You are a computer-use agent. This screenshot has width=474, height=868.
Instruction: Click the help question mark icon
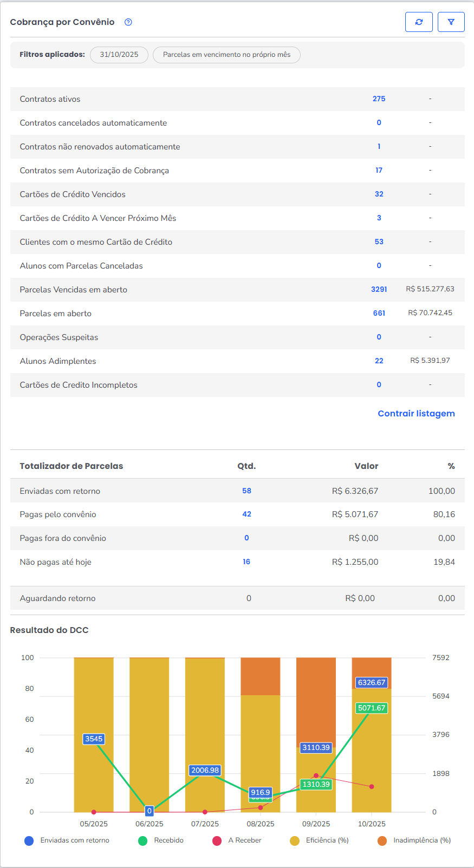(x=128, y=22)
